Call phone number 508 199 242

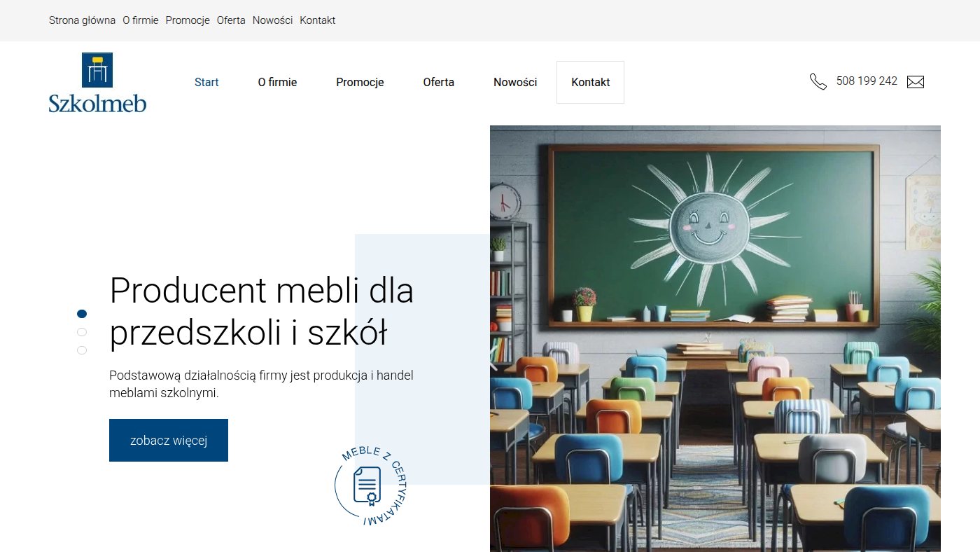867,81
